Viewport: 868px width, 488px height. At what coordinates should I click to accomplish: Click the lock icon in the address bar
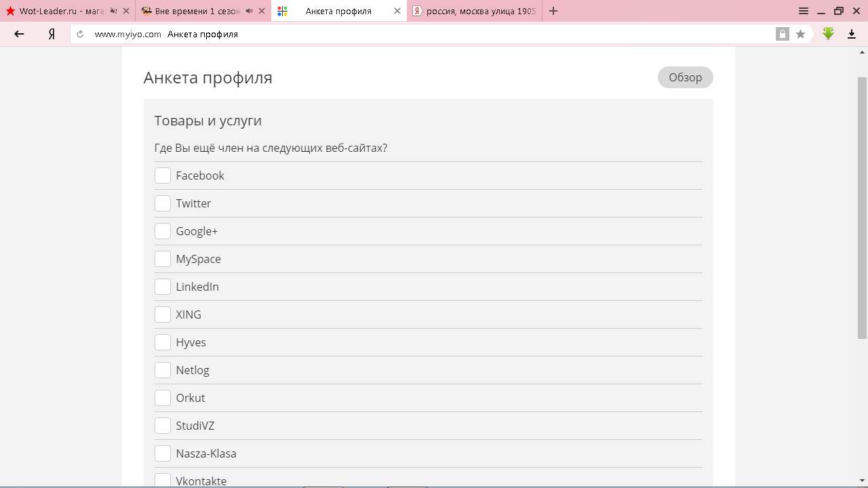[x=783, y=34]
